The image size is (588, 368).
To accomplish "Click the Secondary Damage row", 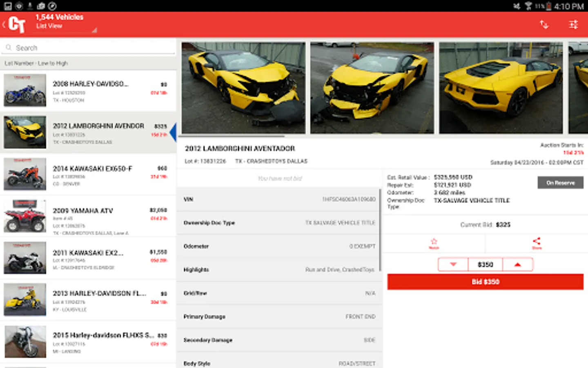I will 279,340.
